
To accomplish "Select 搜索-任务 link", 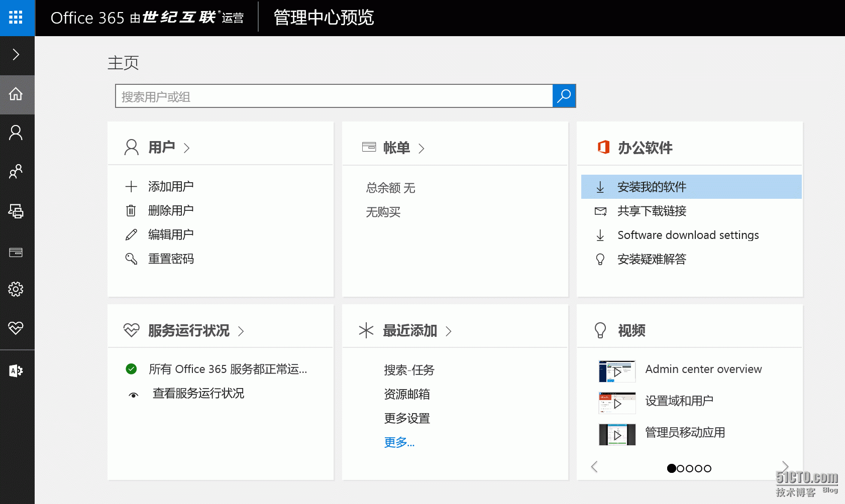I will (409, 370).
